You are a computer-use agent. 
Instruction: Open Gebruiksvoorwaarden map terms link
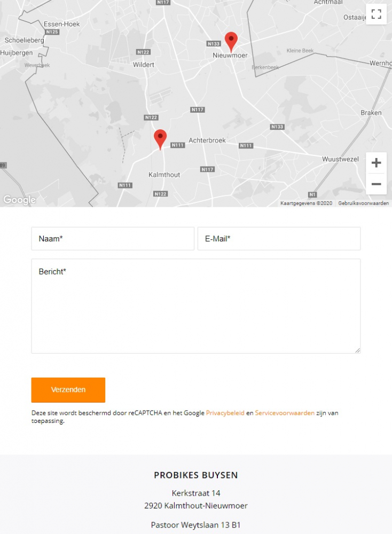(363, 203)
